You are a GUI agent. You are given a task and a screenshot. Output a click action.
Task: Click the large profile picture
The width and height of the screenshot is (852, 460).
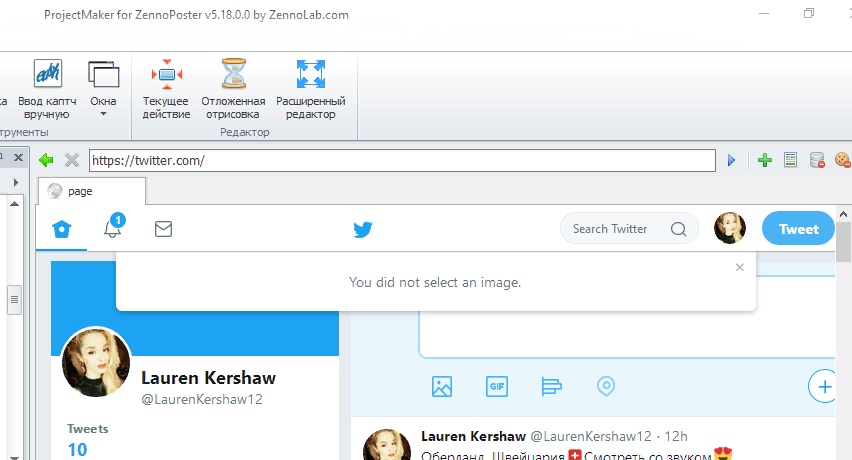click(96, 362)
